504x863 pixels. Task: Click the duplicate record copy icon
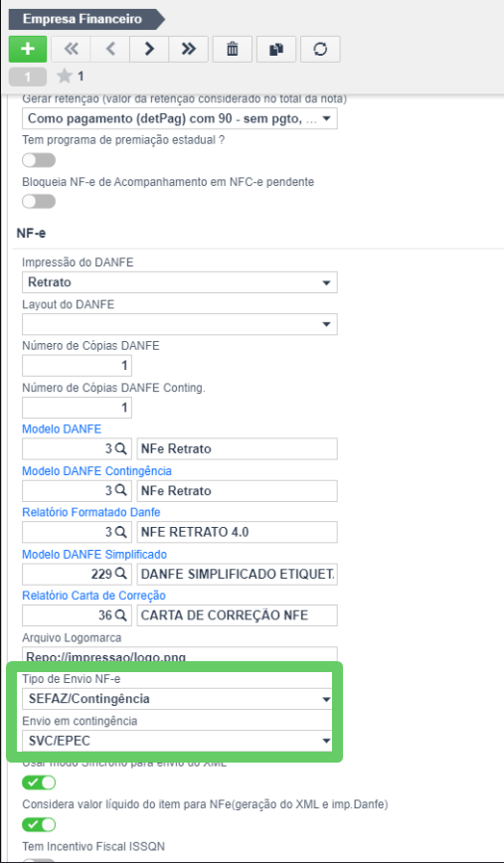276,50
